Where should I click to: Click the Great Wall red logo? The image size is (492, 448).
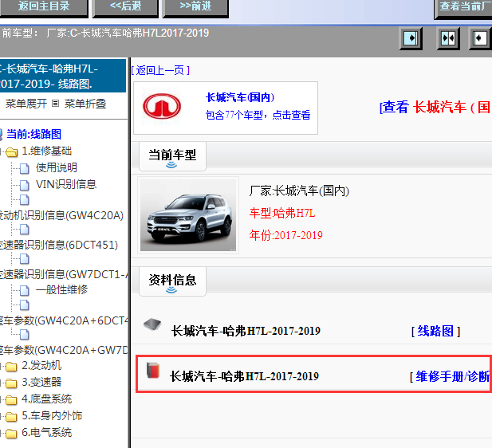(x=162, y=106)
